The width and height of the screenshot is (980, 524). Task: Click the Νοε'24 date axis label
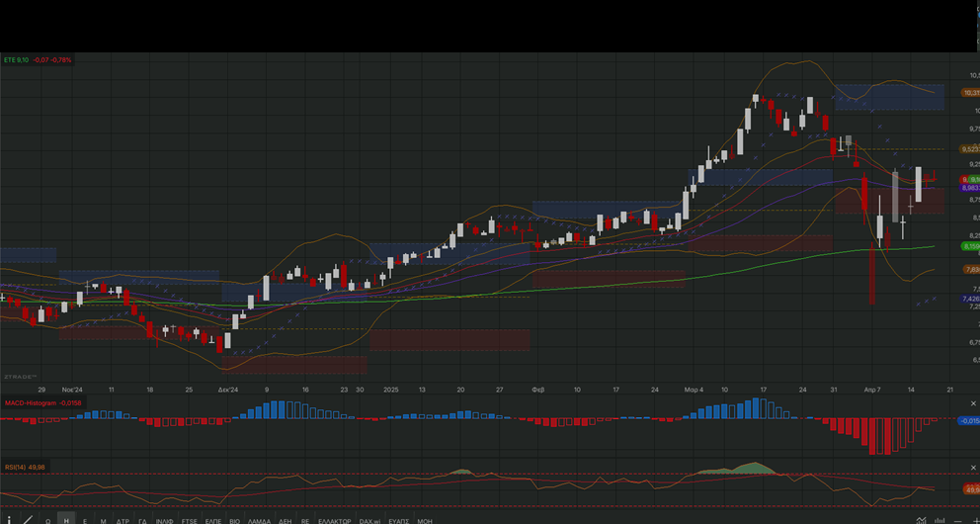tap(72, 390)
